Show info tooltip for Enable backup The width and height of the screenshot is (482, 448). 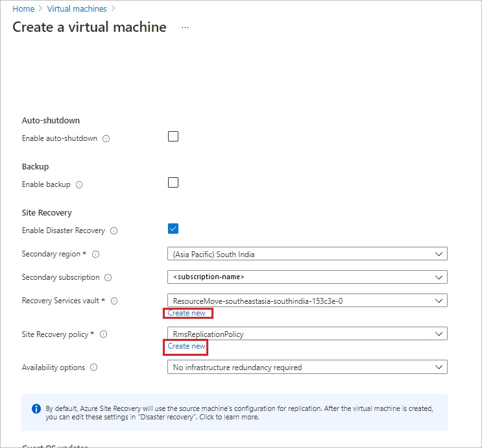pyautogui.click(x=79, y=184)
